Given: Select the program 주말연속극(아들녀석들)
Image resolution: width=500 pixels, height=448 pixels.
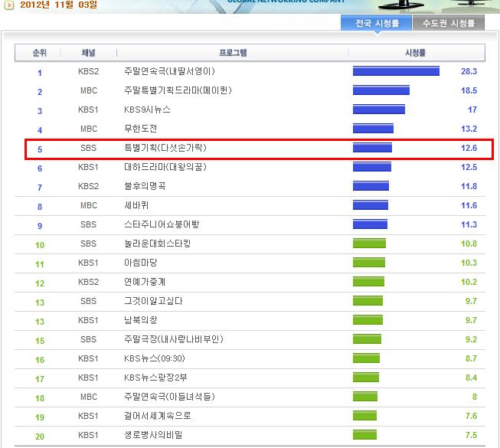Looking at the screenshot, I should (169, 397).
